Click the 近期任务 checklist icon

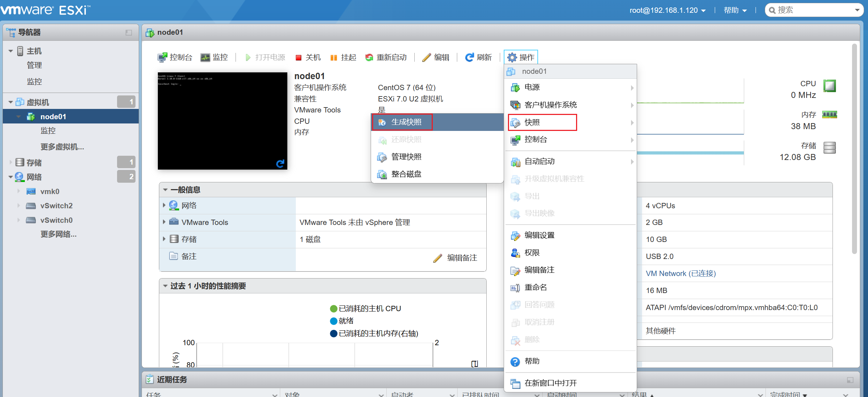click(x=150, y=380)
